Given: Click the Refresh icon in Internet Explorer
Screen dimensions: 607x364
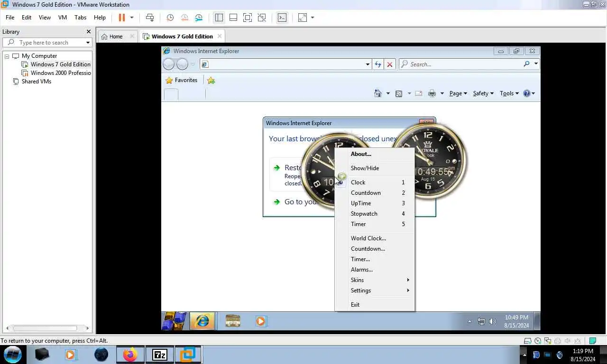Looking at the screenshot, I should 378,64.
